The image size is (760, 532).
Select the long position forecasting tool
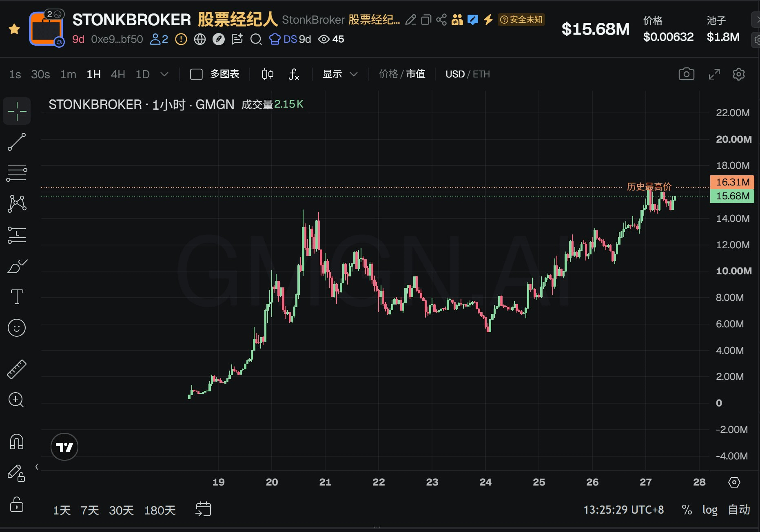tap(17, 235)
